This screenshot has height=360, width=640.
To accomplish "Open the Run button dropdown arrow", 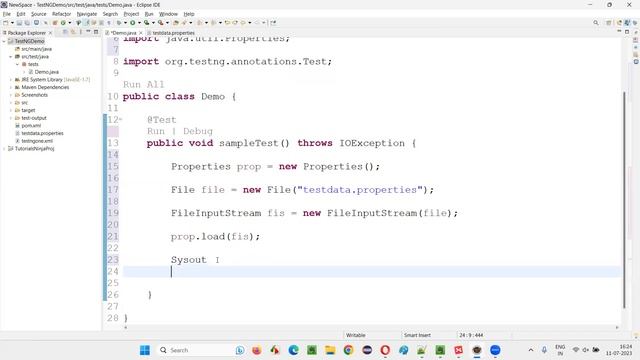I will pos(139,23).
